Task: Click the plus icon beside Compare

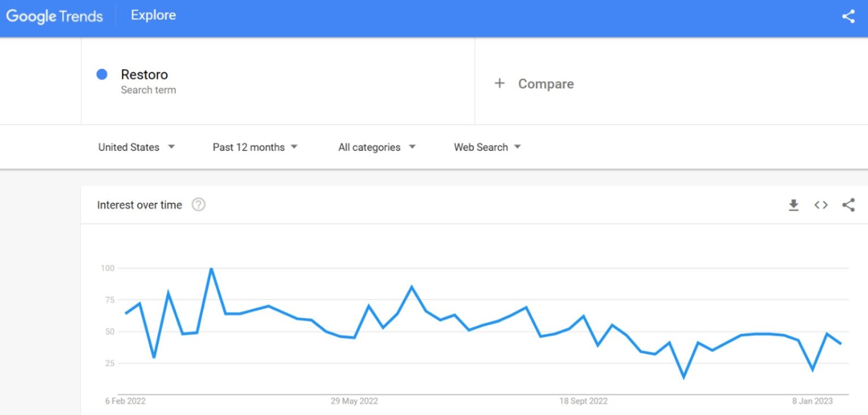Action: tap(499, 84)
